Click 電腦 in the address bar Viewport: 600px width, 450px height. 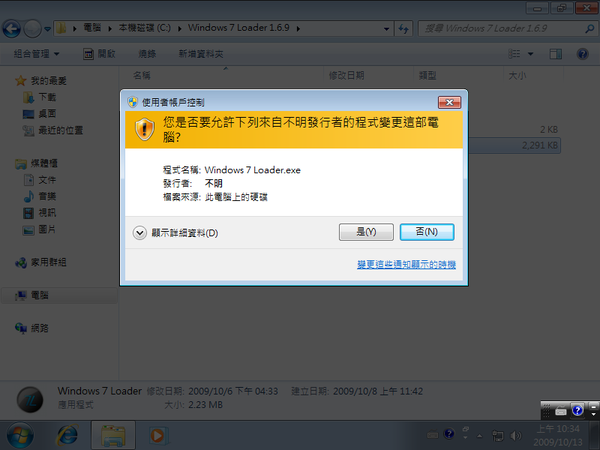[x=92, y=28]
